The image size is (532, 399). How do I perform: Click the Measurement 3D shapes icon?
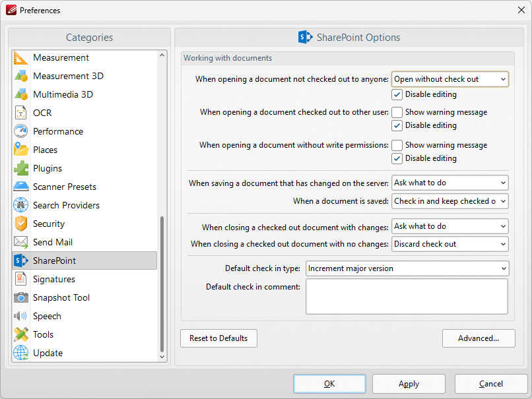(x=21, y=76)
